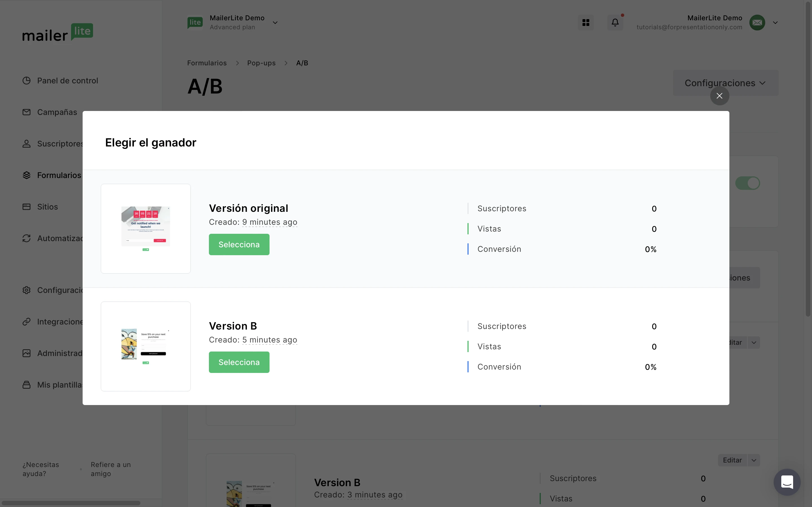
Task: Click the Versión original preview thumbnail
Action: tap(145, 228)
